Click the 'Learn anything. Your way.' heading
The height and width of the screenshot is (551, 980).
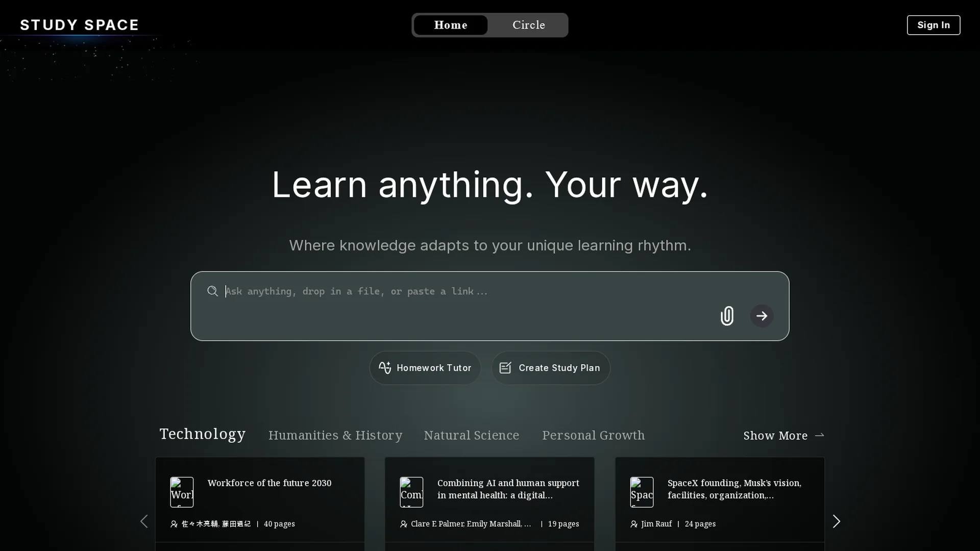tap(490, 185)
